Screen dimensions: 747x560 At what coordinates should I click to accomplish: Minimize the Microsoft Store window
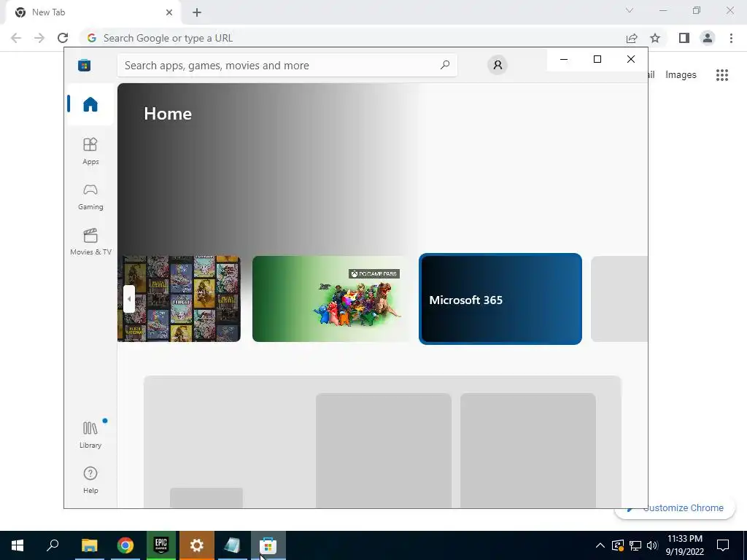[x=564, y=59]
